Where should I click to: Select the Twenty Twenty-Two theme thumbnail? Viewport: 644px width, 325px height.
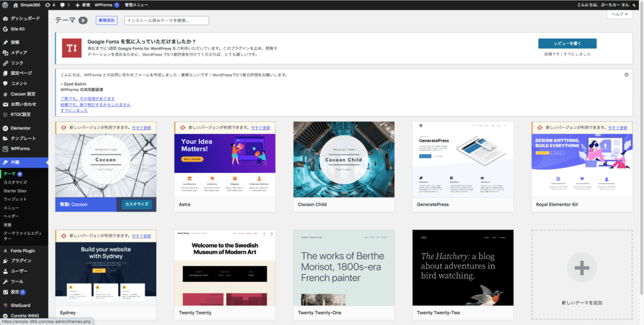[x=463, y=268]
